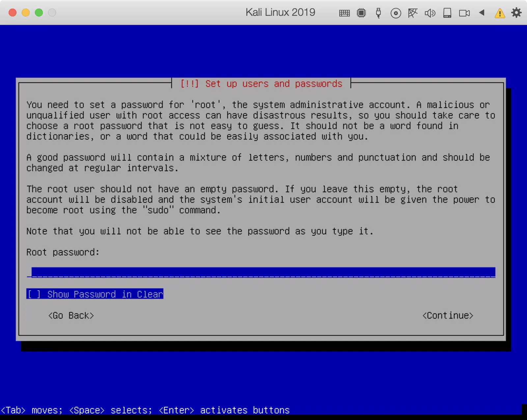Click the Tab/Space/Enter keyboard hint text
527x420 pixels.
click(x=145, y=410)
